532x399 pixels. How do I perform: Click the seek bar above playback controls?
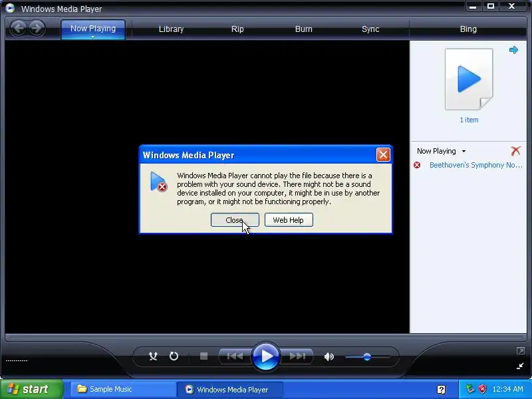265,337
